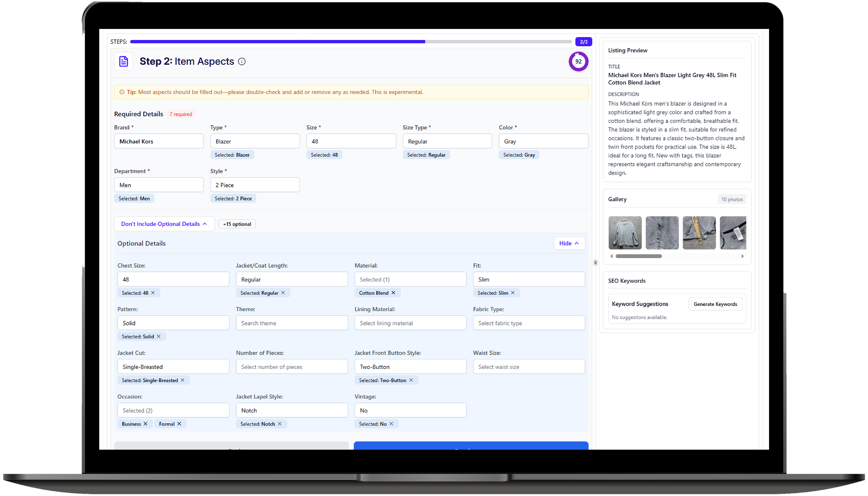Image resolution: width=868 pixels, height=496 pixels.
Task: Collapse Don't Include Optional Details toggle
Action: coord(164,224)
